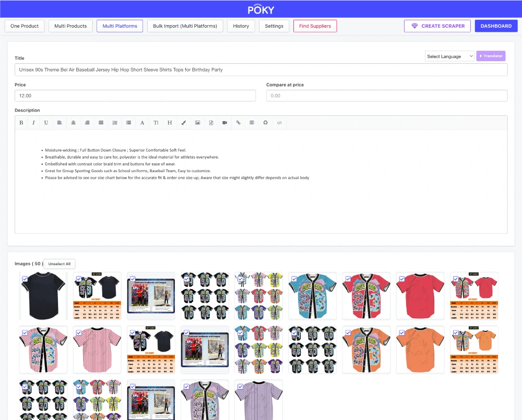The width and height of the screenshot is (522, 420).
Task: Click the recycle/clear formatting icon
Action: 265,123
